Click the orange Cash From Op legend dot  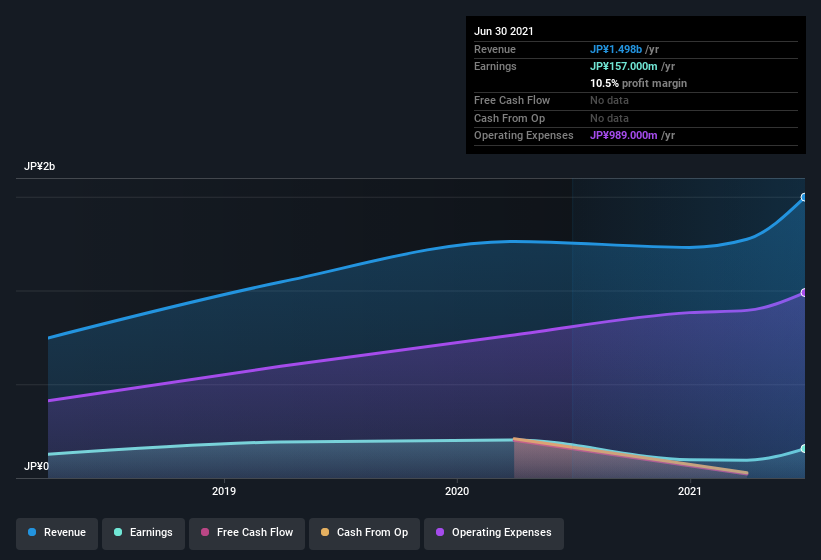325,532
